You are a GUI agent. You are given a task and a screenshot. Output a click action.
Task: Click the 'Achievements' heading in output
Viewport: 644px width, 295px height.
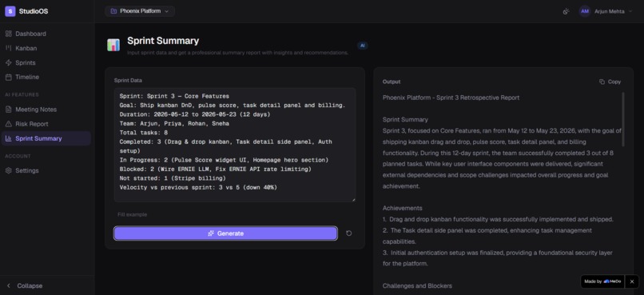click(x=403, y=209)
